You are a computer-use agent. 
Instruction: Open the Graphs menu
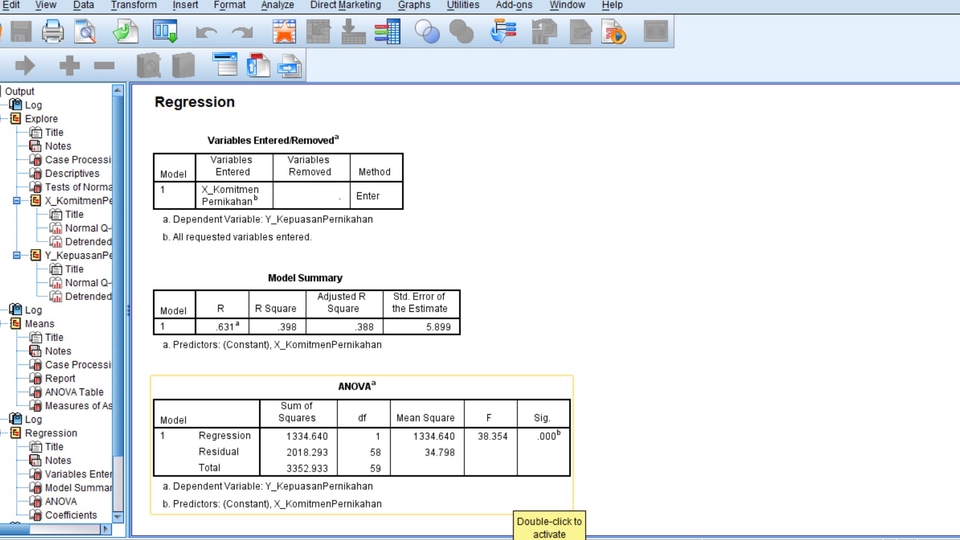(414, 5)
